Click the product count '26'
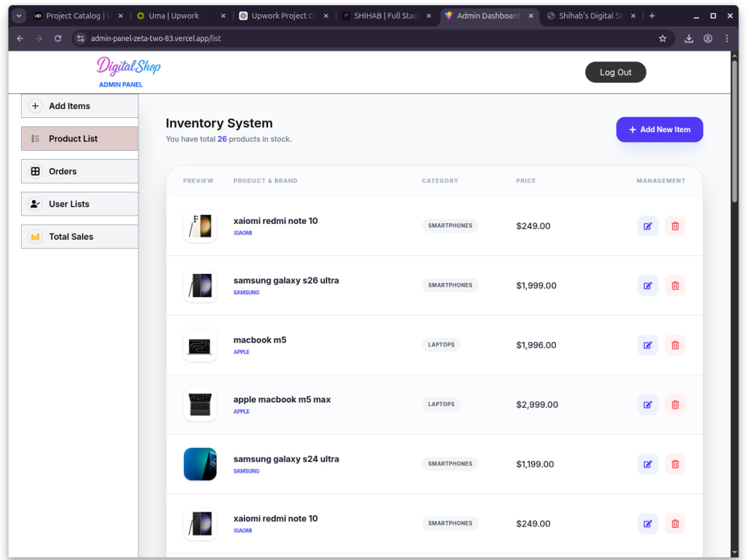Viewport: 747px width, 560px height. point(222,139)
